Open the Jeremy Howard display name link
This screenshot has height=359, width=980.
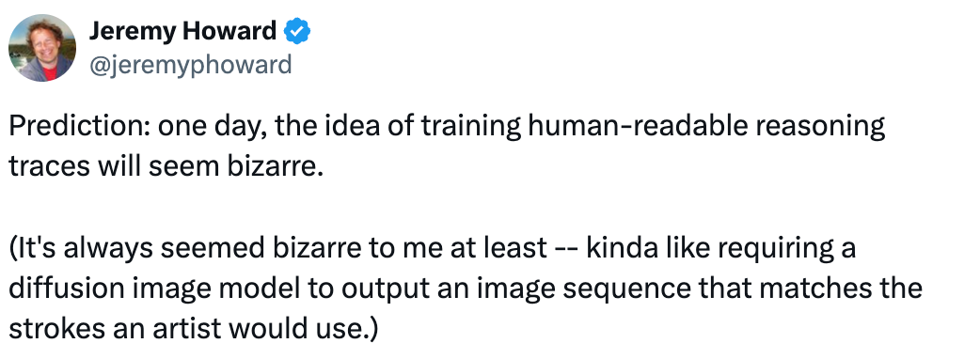182,31
